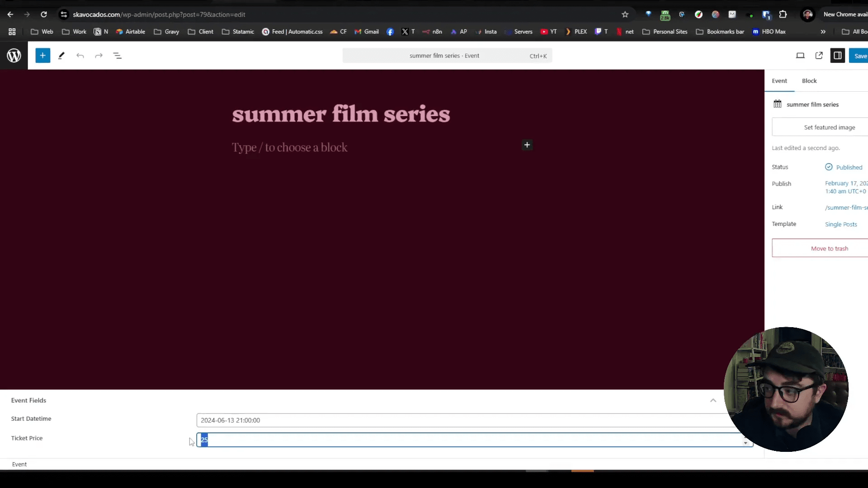Switch to the Event tab
Viewport: 868px width, 488px height.
(x=779, y=80)
